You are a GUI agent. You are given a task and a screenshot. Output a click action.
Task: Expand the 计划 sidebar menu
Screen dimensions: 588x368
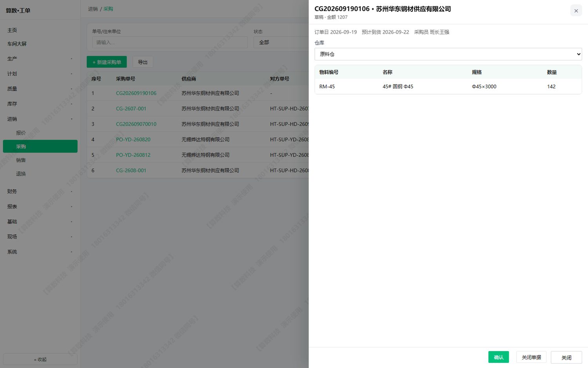(x=40, y=74)
